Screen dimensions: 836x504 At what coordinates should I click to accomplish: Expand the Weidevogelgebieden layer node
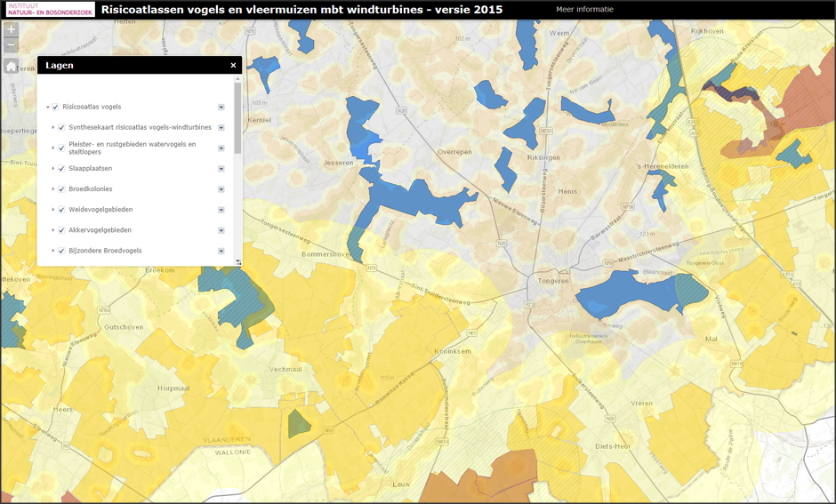click(x=53, y=210)
